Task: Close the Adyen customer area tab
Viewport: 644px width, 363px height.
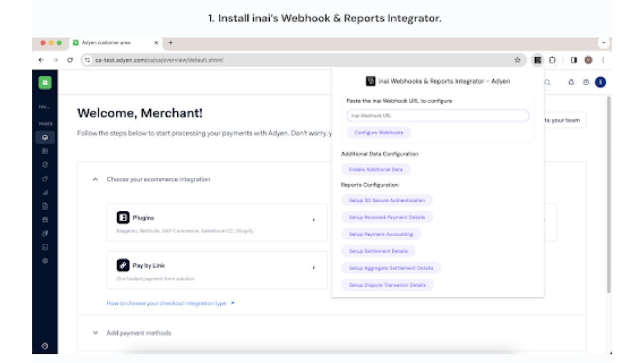Action: point(156,43)
